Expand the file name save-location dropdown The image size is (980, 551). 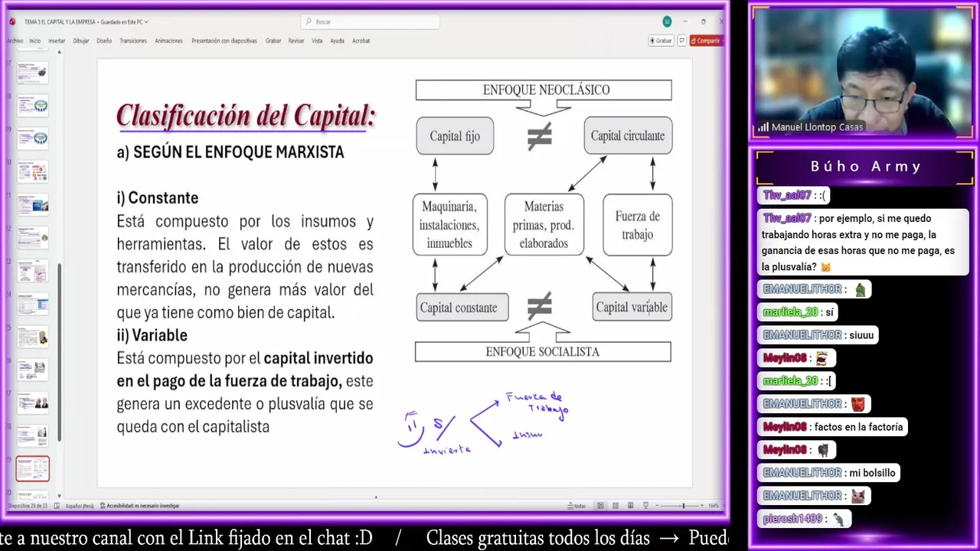pos(146,21)
